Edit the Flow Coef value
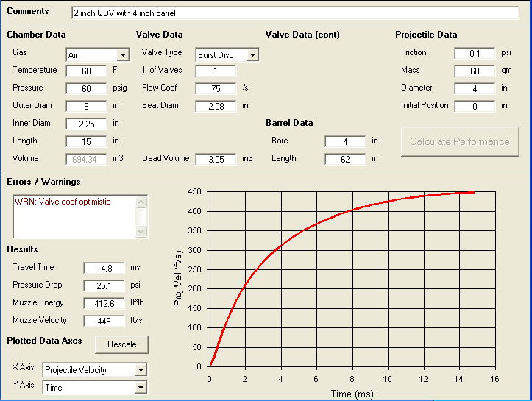The width and height of the screenshot is (532, 401). 216,88
